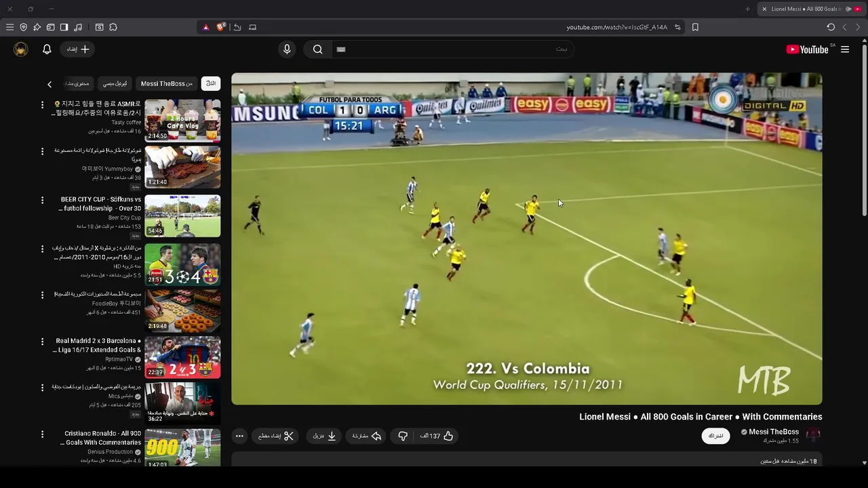Screen dimensions: 868x488
Task: Click the YouTube search magnifier button
Action: pos(317,49)
